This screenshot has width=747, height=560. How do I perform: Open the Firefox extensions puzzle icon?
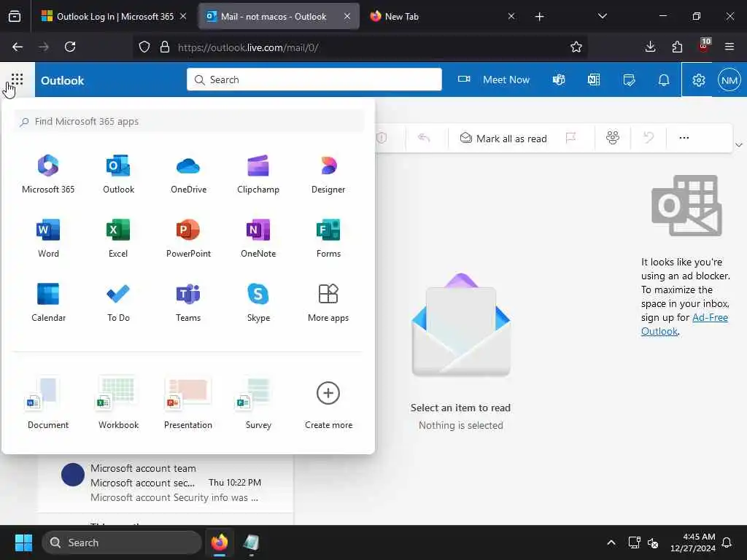pyautogui.click(x=677, y=47)
